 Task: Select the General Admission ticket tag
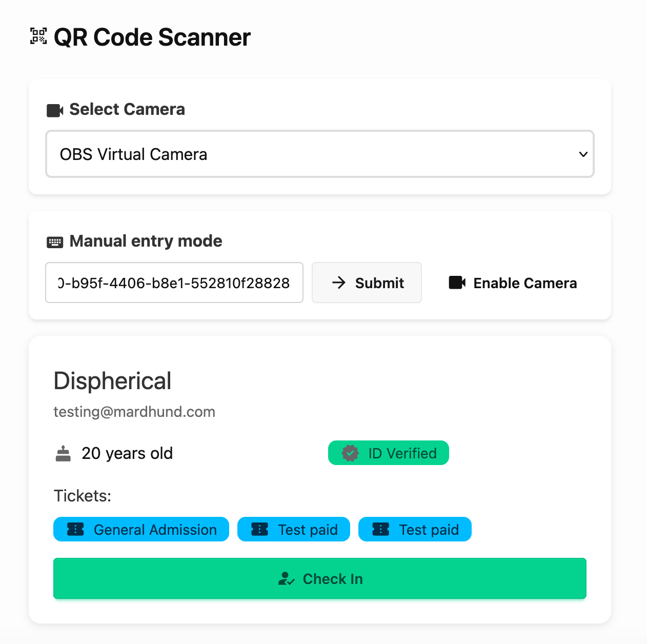pos(141,529)
